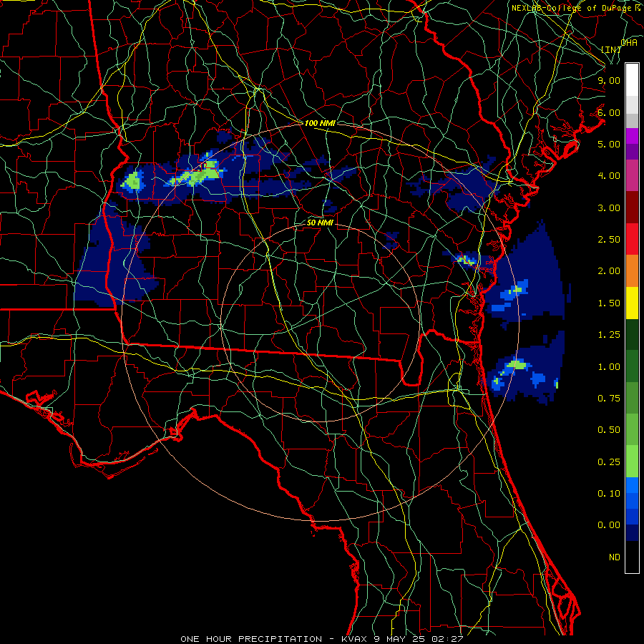Select the 0.10 legend value
This screenshot has width=644, height=644.
[609, 494]
